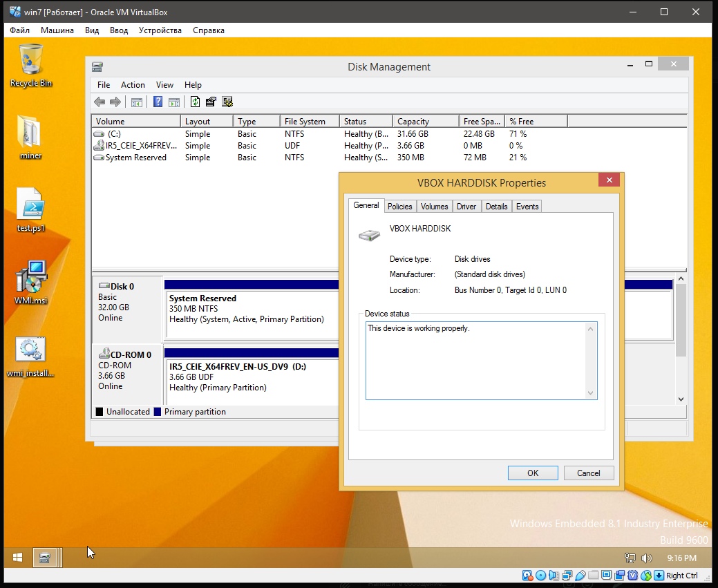Toggle the Show/Hide Action Pane toolbar icon

click(x=174, y=102)
